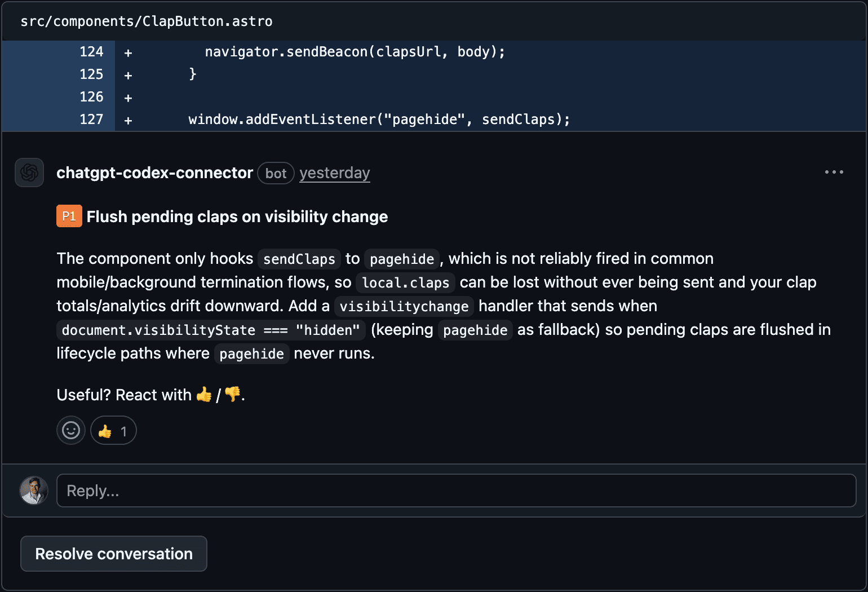Click the thumbs-up emoji in "Useful? React with"
This screenshot has width=868, height=592.
pos(204,395)
